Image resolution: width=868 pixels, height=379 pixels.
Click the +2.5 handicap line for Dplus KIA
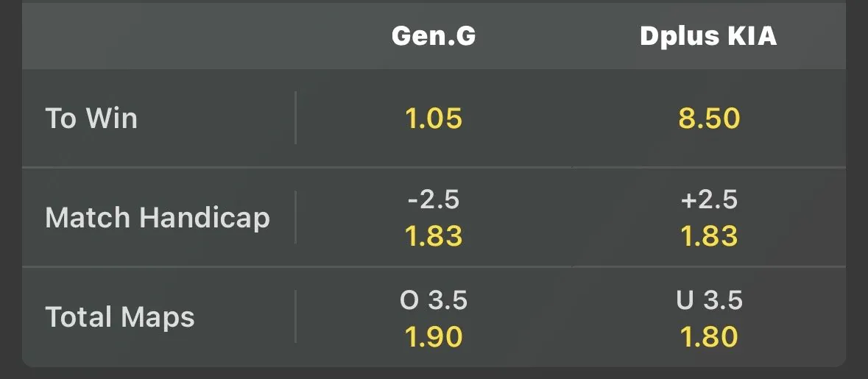[709, 200]
